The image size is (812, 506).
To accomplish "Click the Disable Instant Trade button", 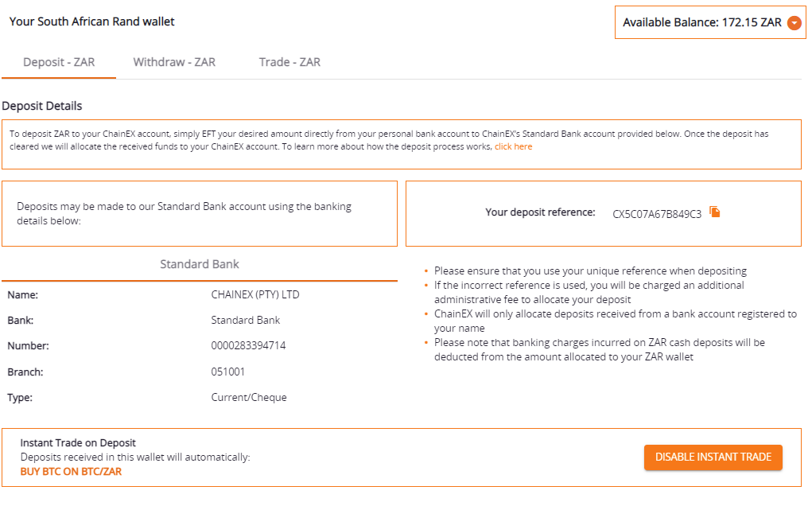I will pos(713,457).
